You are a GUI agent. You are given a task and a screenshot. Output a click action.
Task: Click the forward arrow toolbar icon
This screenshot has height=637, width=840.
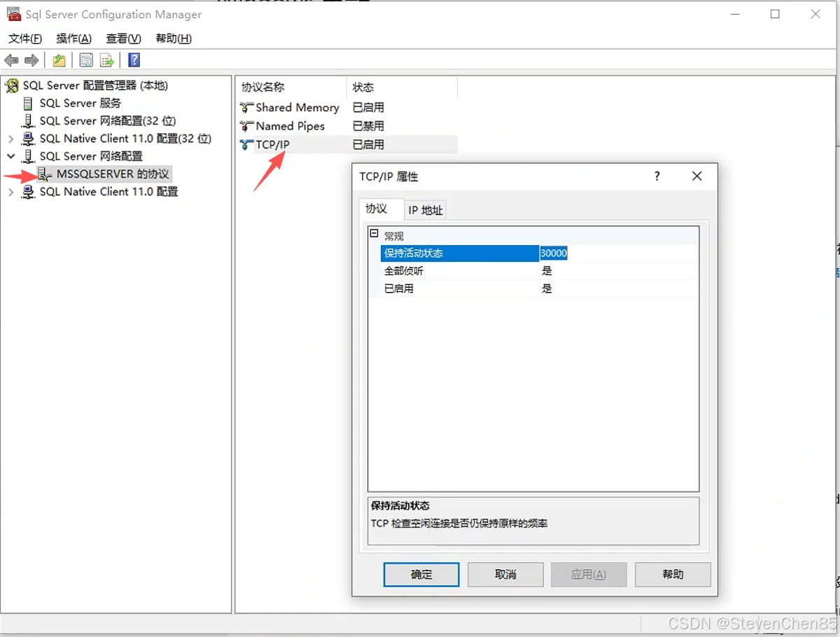[x=31, y=61]
